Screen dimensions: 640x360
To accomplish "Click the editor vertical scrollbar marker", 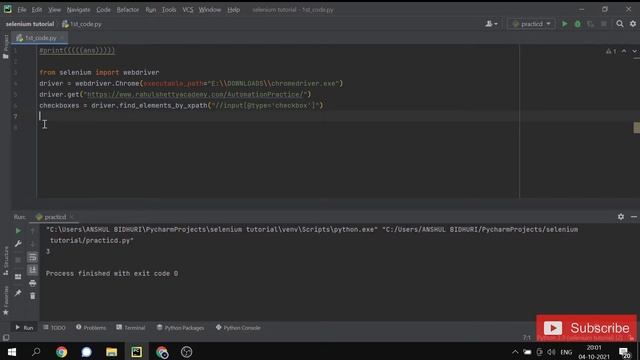I will coord(636,127).
